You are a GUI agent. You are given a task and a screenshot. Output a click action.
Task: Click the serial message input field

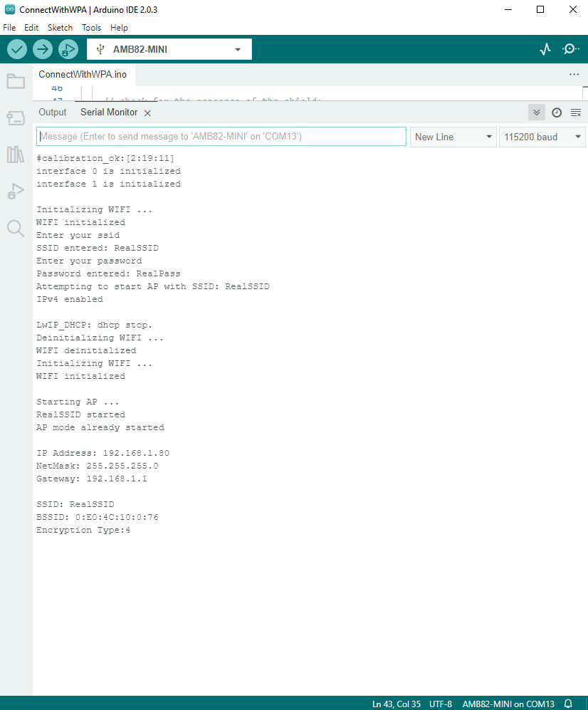(x=221, y=137)
